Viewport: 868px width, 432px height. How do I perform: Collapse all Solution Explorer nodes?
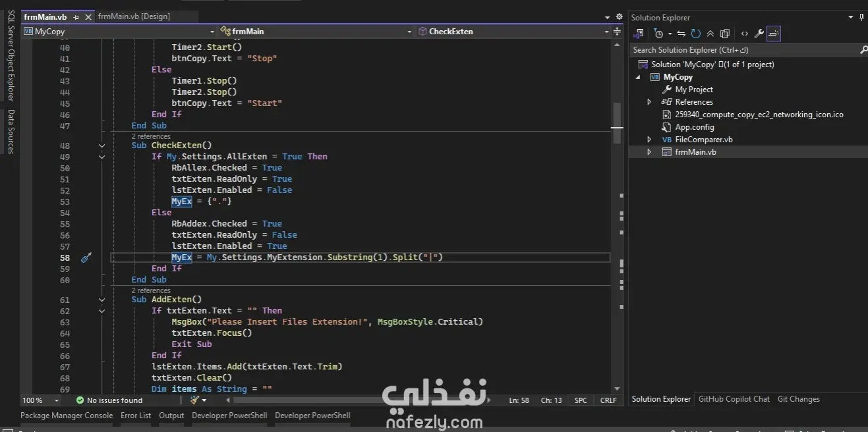coord(710,34)
